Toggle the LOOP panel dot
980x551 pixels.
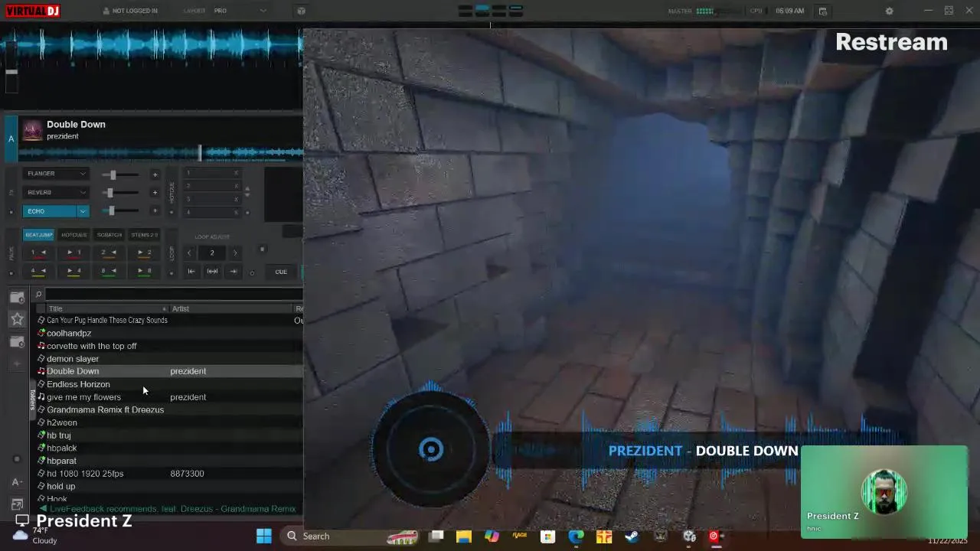[x=171, y=272]
